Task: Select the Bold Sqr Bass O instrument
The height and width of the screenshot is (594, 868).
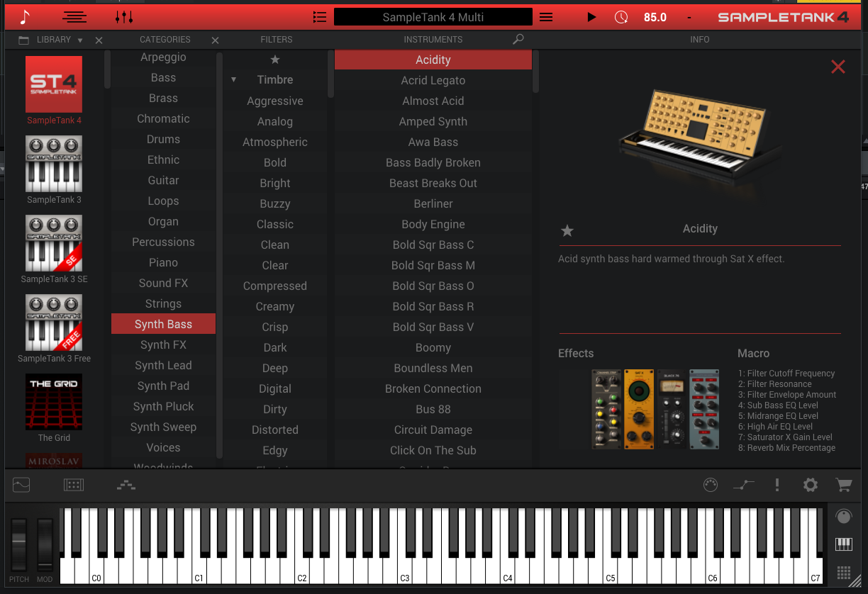Action: coord(433,286)
